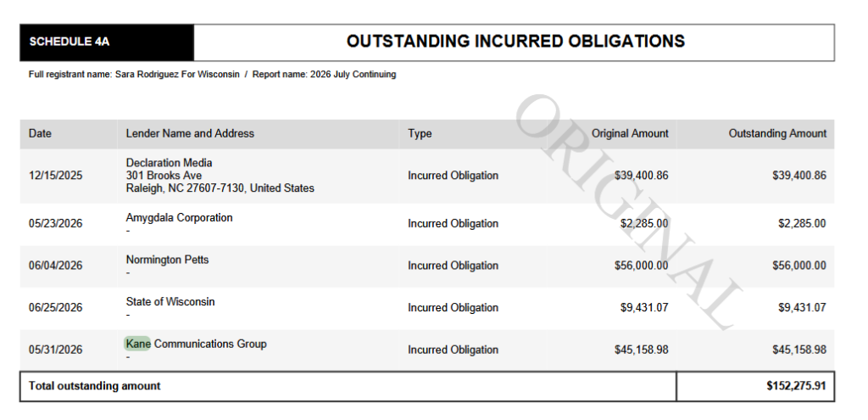Select the SCHEDULE 4A header label
The width and height of the screenshot is (868, 420).
point(70,42)
